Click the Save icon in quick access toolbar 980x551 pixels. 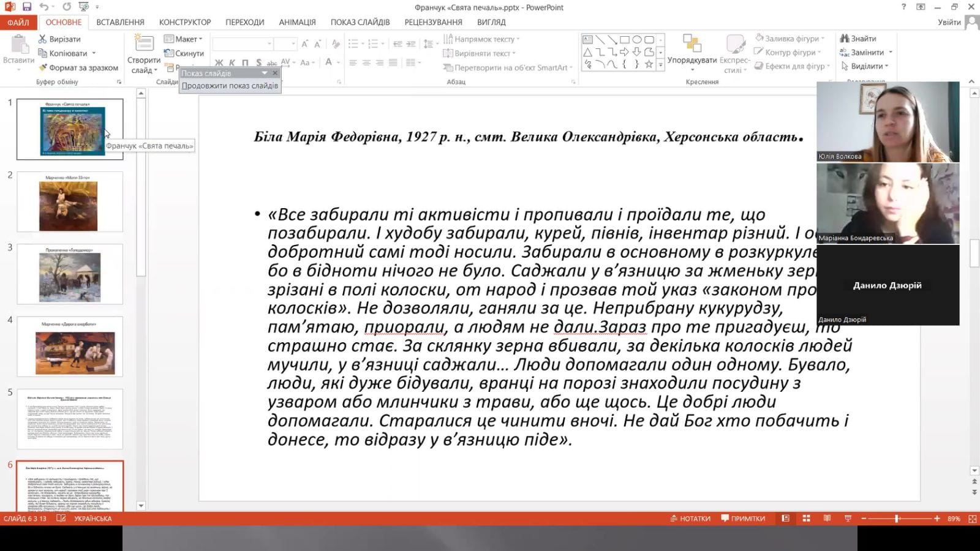[x=27, y=7]
